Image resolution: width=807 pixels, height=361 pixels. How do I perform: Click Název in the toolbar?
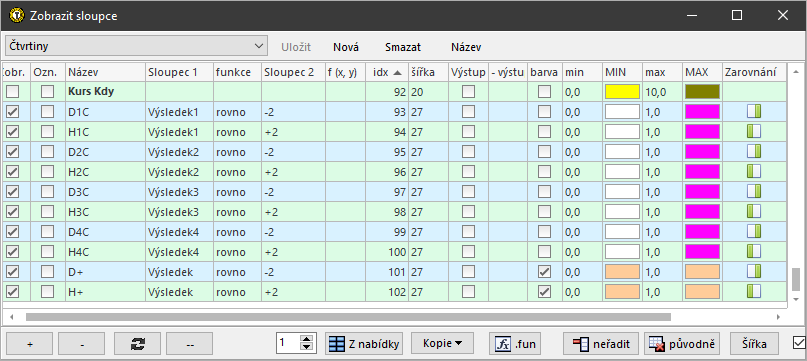click(466, 47)
